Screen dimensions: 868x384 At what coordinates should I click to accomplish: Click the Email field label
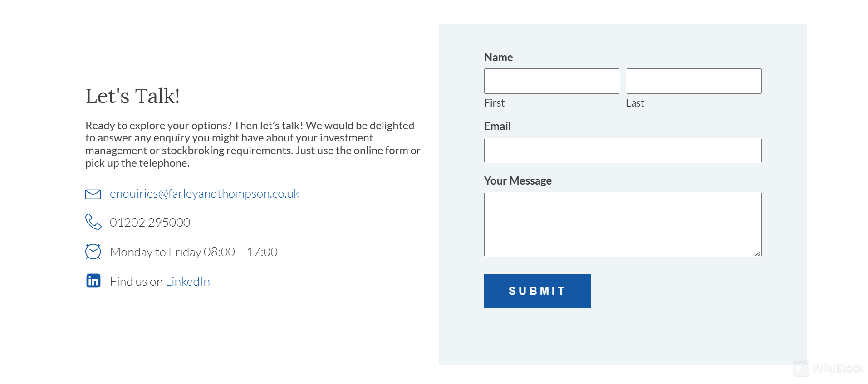point(497,126)
